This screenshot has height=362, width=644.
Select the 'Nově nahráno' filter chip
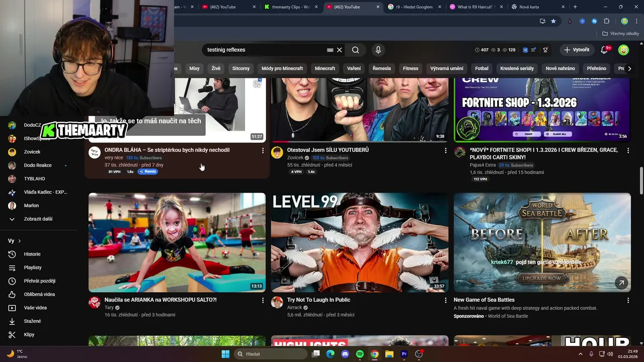[x=560, y=68]
